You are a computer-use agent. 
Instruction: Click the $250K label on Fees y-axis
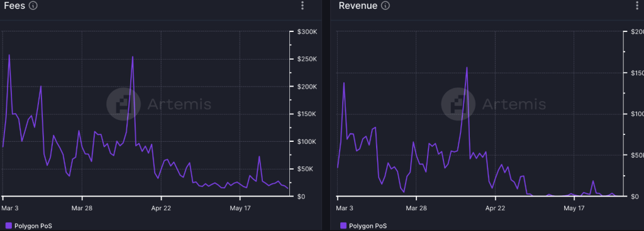(x=307, y=59)
